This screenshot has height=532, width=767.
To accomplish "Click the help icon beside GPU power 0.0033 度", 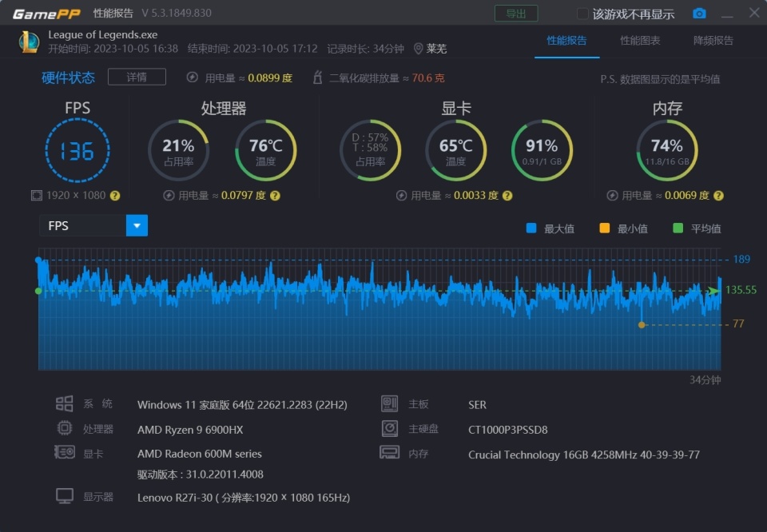I will (x=508, y=196).
